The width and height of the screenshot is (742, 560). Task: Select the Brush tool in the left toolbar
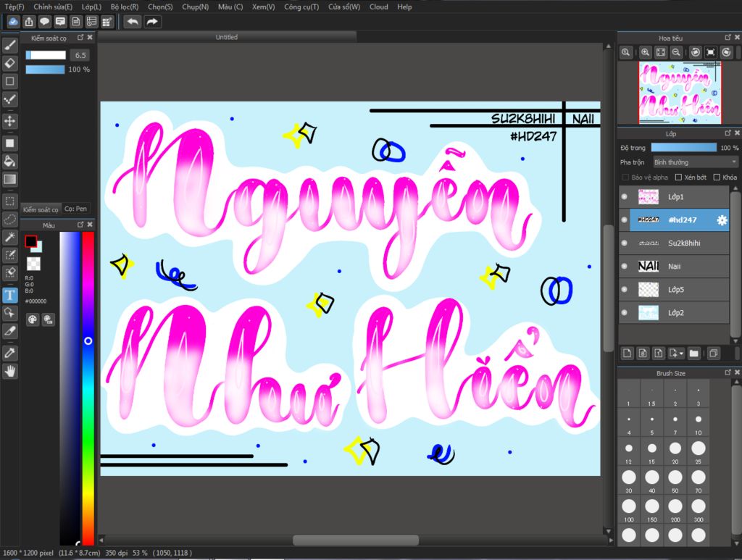[10, 45]
